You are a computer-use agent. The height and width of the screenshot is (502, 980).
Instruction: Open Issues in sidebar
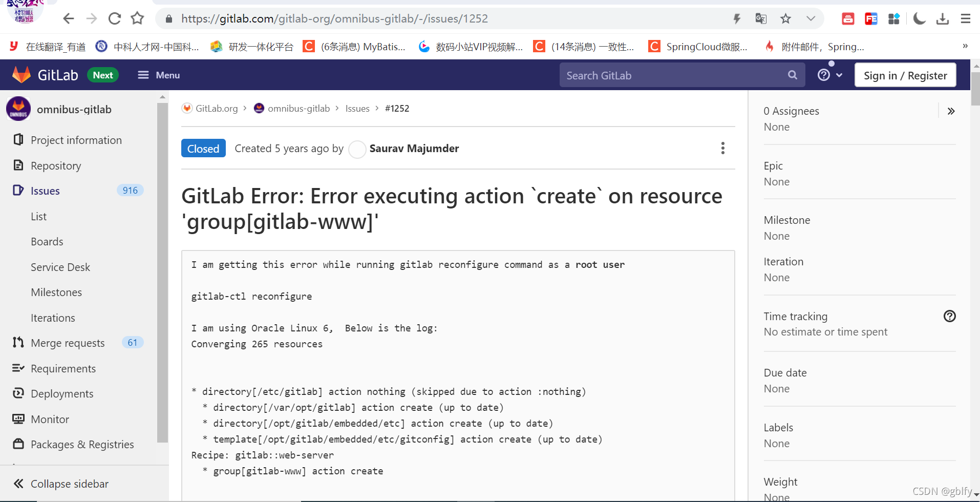(45, 191)
